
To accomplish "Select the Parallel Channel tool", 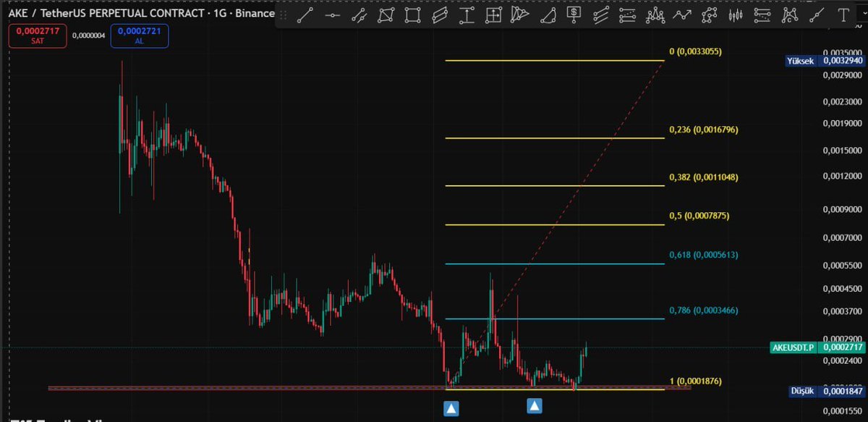I will point(440,15).
